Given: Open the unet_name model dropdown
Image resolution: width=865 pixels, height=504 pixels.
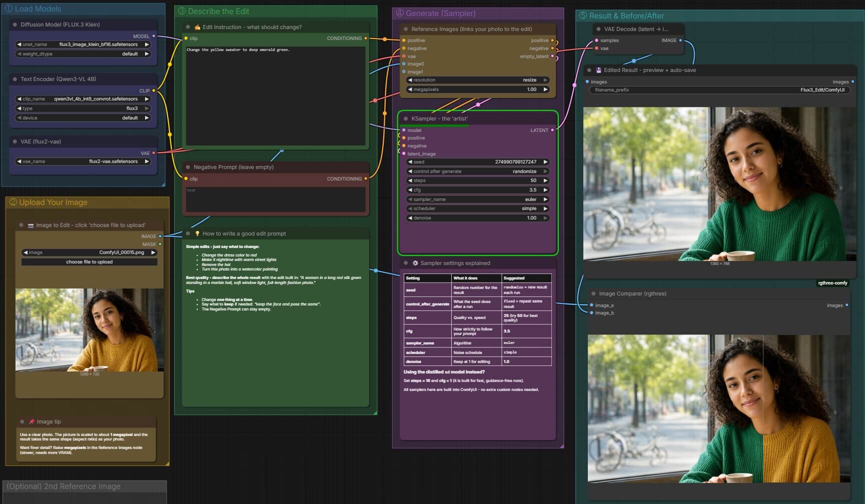Looking at the screenshot, I should pyautogui.click(x=83, y=44).
